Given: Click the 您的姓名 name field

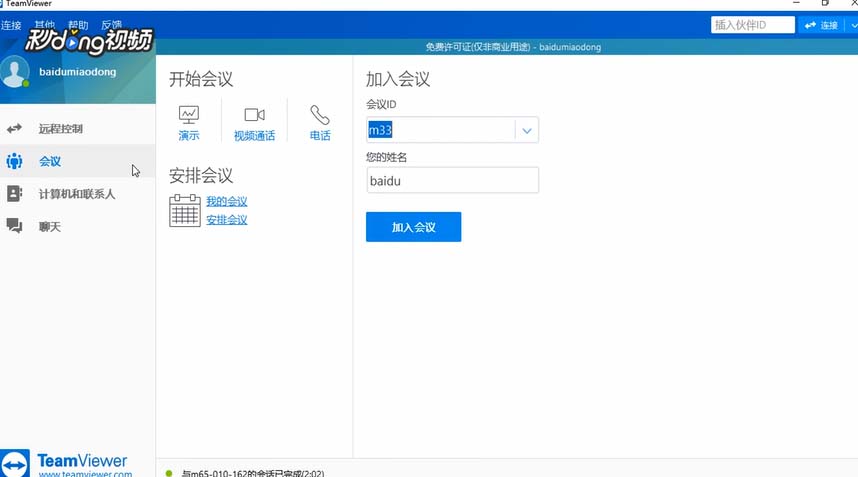Looking at the screenshot, I should tap(453, 181).
